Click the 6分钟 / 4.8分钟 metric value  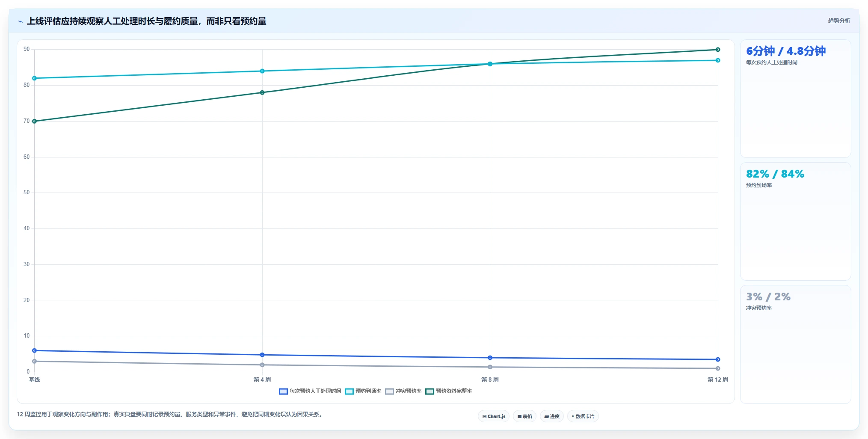click(786, 51)
